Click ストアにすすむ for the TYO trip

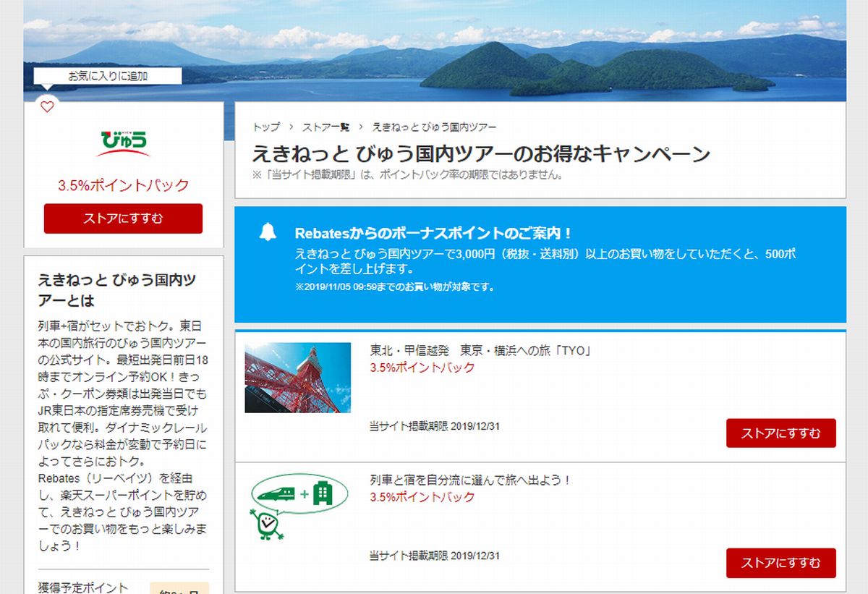click(x=781, y=433)
